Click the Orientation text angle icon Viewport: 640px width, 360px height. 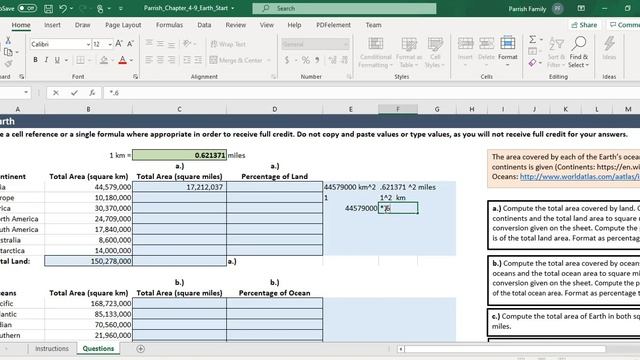[x=187, y=44]
